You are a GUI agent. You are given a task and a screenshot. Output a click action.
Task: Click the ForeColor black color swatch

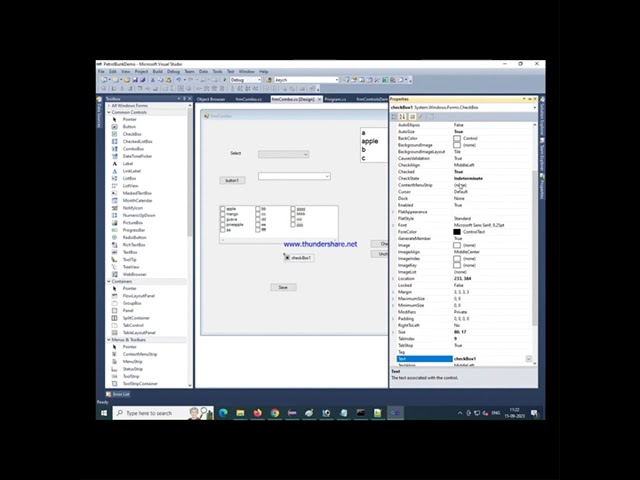tap(457, 232)
